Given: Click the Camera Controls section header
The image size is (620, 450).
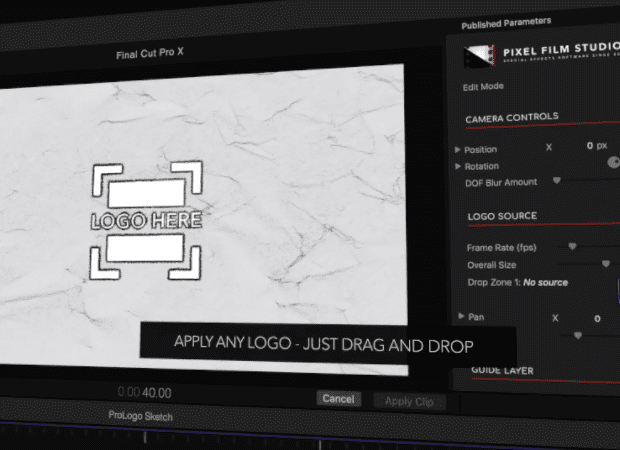Looking at the screenshot, I should tap(512, 118).
